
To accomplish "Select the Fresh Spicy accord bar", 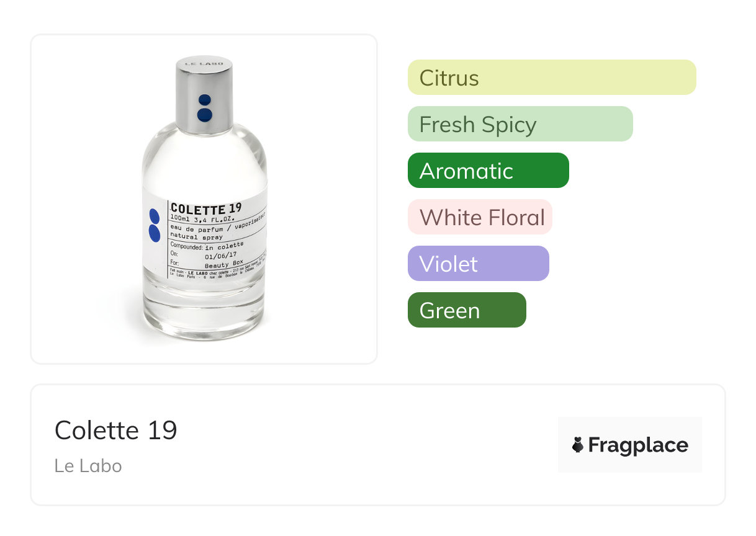I will (x=520, y=124).
